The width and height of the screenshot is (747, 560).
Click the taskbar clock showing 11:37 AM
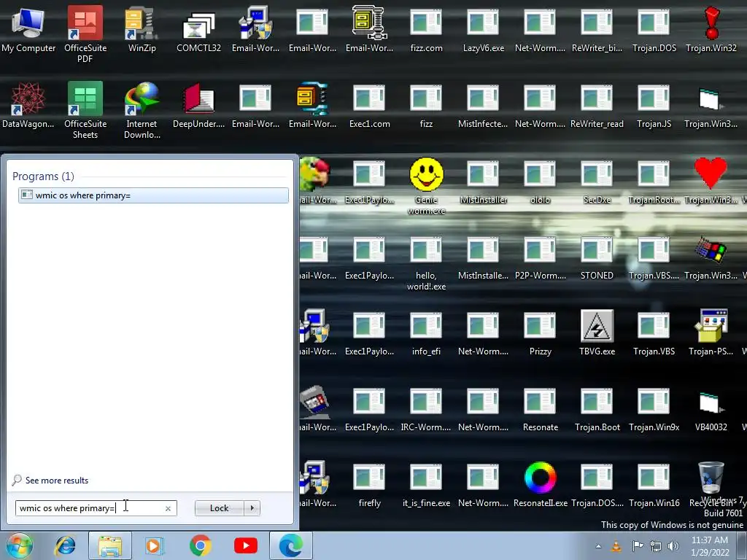(710, 546)
